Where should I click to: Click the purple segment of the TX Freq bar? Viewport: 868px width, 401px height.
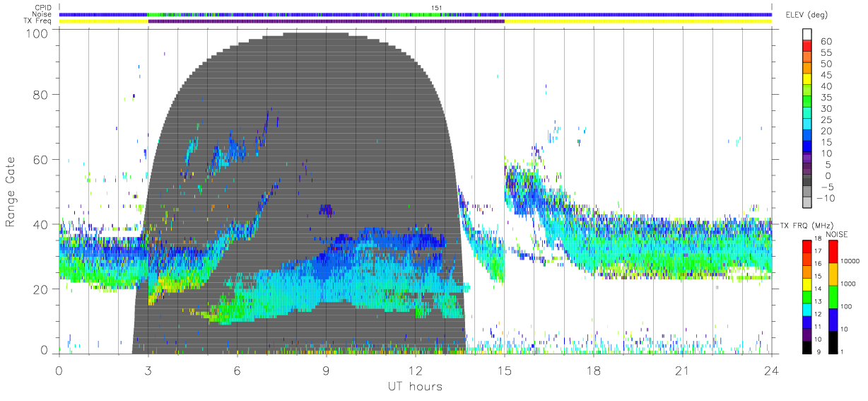tap(327, 21)
